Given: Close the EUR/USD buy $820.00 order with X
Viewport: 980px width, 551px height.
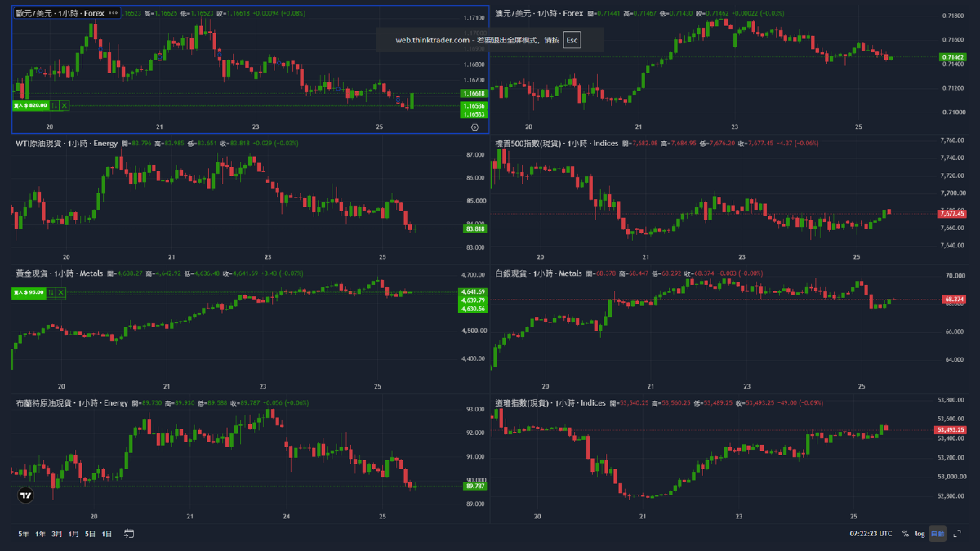Looking at the screenshot, I should (65, 105).
